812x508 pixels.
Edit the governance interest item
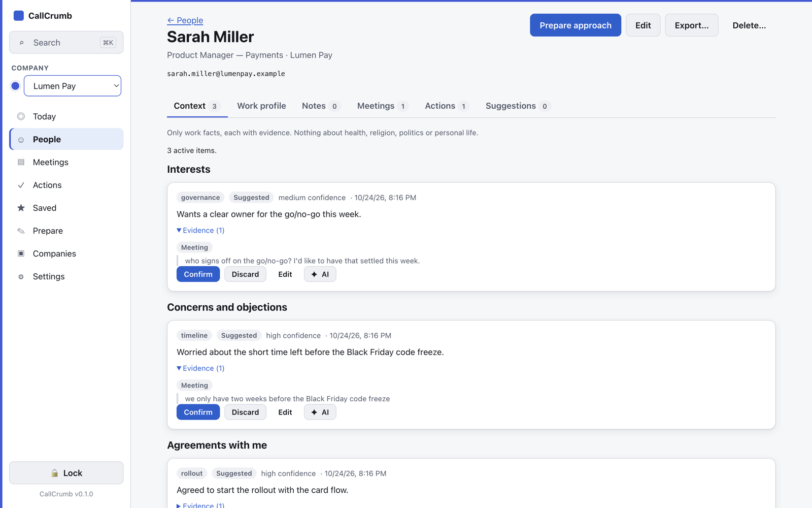[x=285, y=274]
